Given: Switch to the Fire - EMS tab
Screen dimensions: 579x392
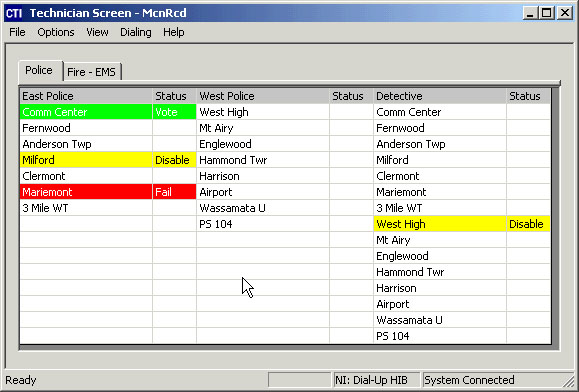Looking at the screenshot, I should tap(92, 72).
